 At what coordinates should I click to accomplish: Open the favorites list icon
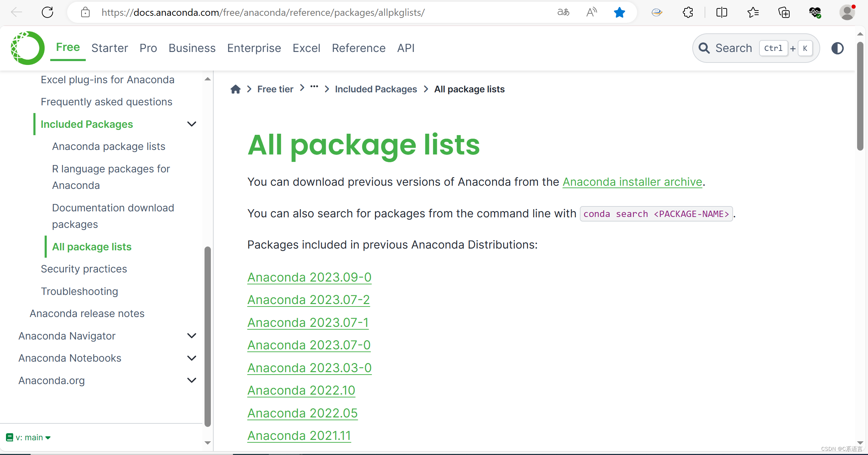pyautogui.click(x=753, y=13)
